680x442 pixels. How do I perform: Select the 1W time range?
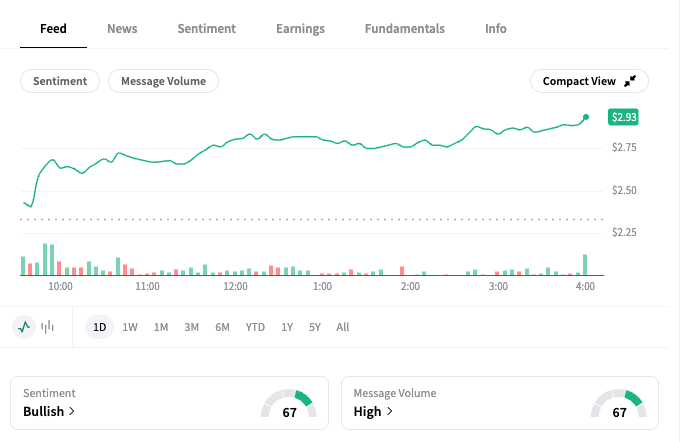tap(130, 327)
